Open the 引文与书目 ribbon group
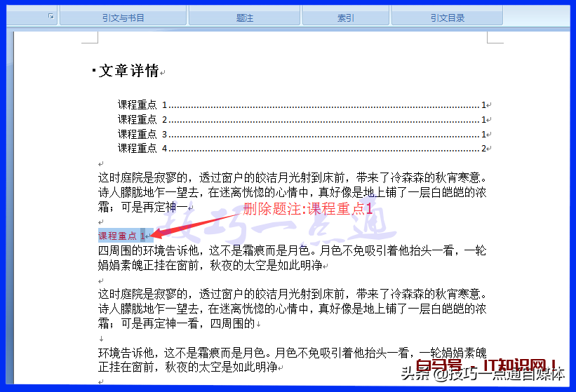Image resolution: width=576 pixels, height=392 pixels. coord(123,18)
